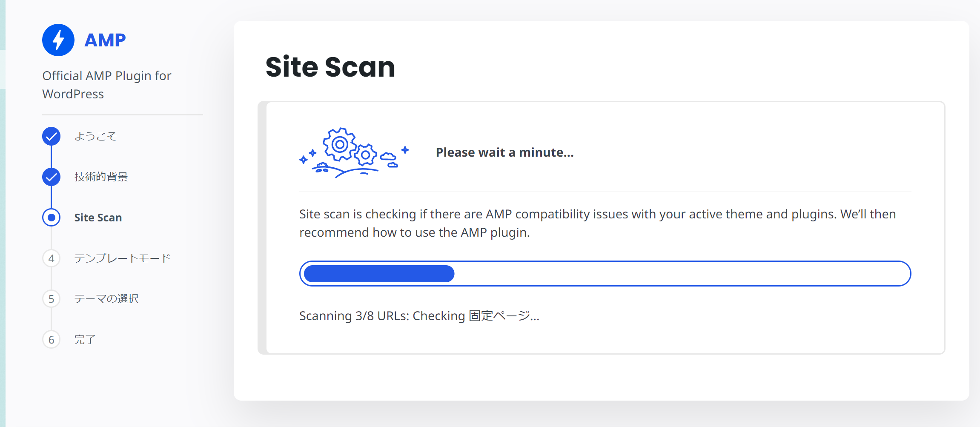
Task: Select the ようこそ step label
Action: pyautogui.click(x=95, y=136)
